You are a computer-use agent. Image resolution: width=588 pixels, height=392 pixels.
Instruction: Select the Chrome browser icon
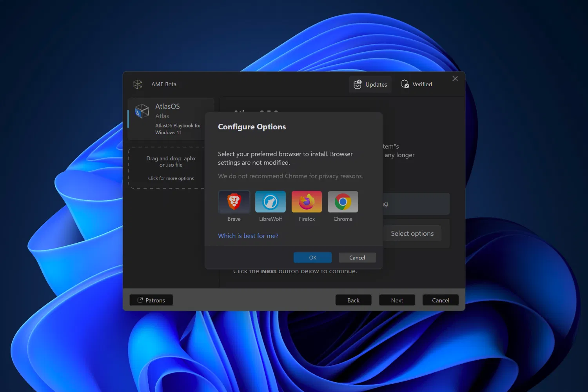(343, 201)
